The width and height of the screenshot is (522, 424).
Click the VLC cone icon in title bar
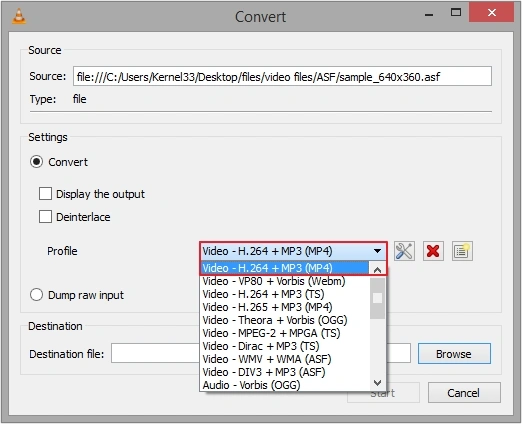click(x=19, y=16)
